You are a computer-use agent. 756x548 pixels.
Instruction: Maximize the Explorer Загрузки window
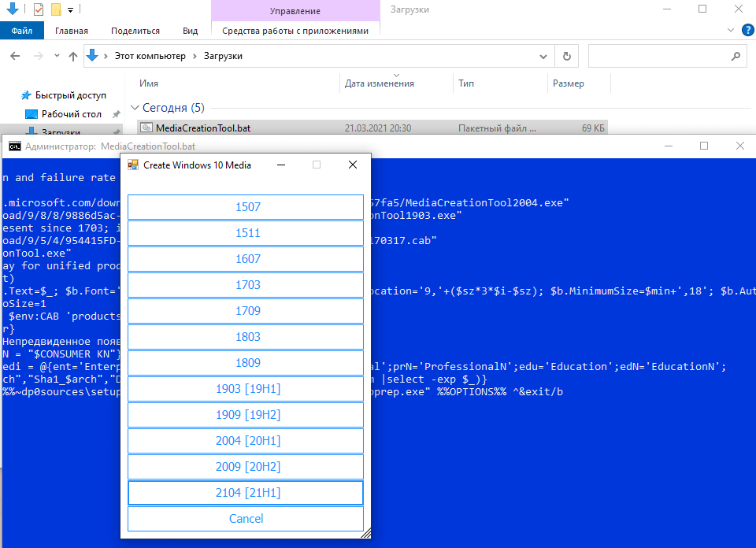pos(702,9)
